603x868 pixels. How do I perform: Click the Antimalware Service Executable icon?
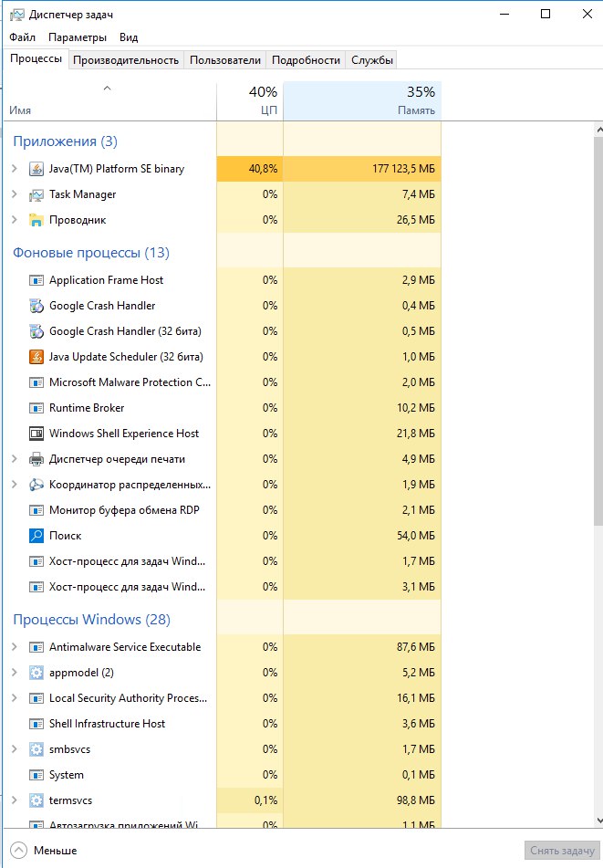[36, 646]
